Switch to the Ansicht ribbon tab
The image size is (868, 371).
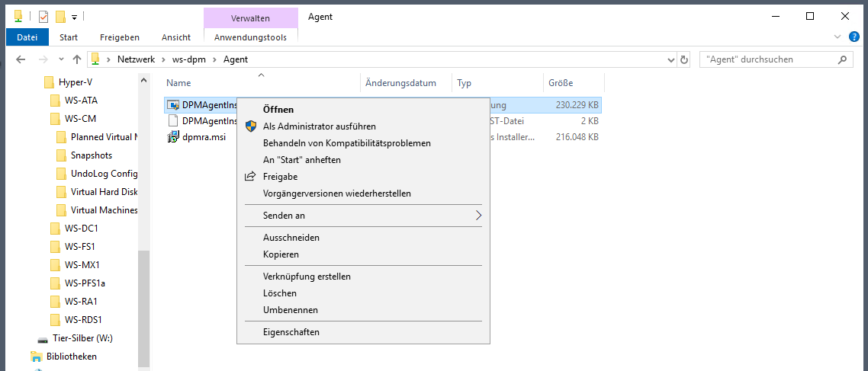[x=176, y=37]
